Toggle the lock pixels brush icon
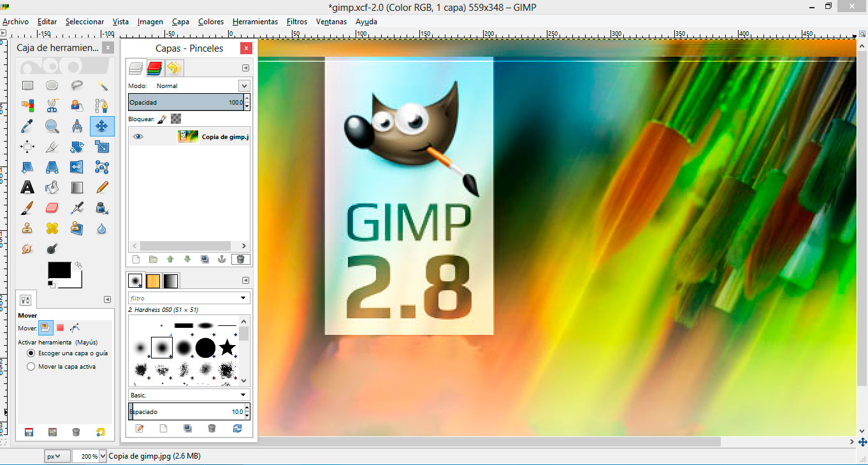The width and height of the screenshot is (868, 465). [x=163, y=119]
